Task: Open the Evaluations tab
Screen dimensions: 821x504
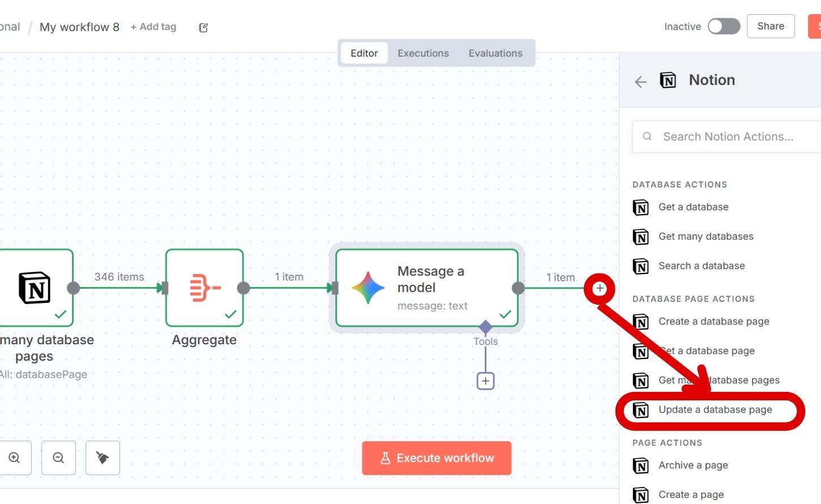Action: pos(495,53)
